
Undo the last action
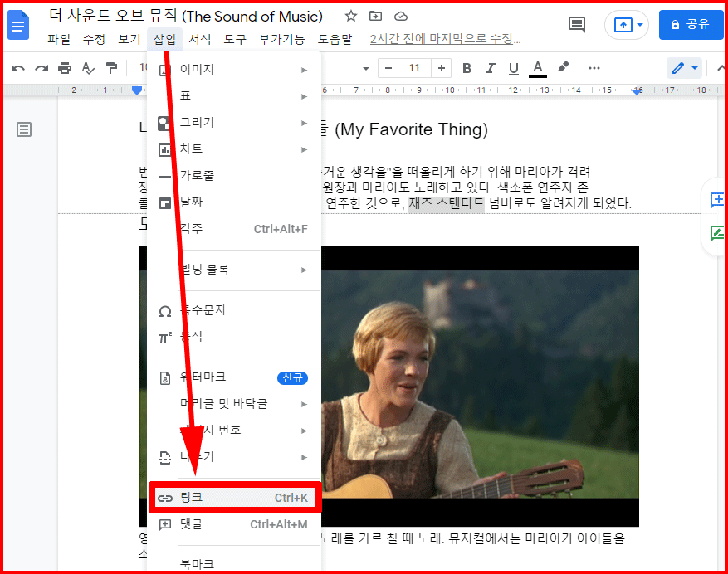point(17,68)
